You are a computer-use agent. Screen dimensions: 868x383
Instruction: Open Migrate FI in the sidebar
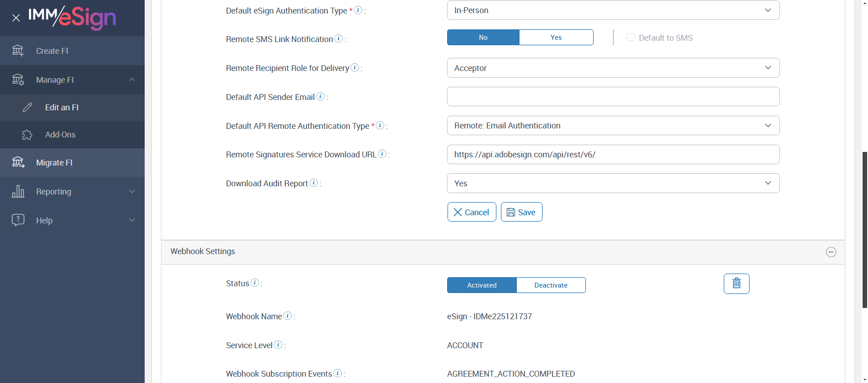click(x=54, y=163)
